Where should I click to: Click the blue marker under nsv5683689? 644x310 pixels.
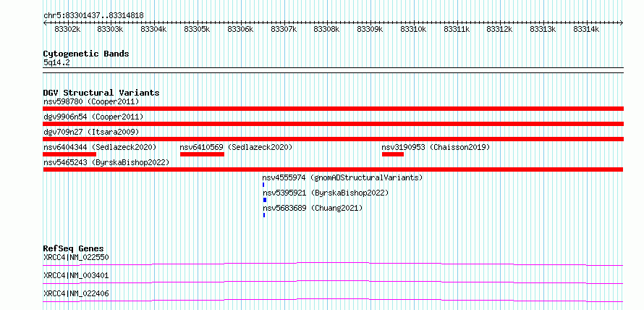coord(264,215)
